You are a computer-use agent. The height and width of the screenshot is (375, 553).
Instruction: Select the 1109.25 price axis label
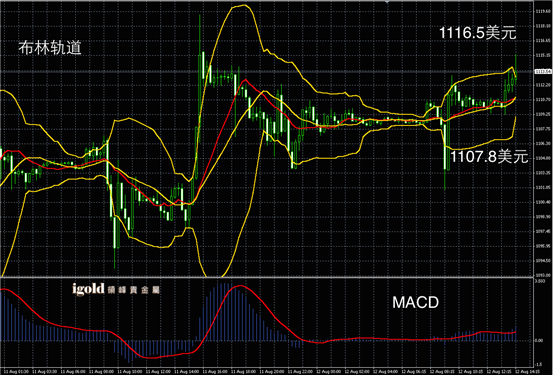pyautogui.click(x=544, y=114)
